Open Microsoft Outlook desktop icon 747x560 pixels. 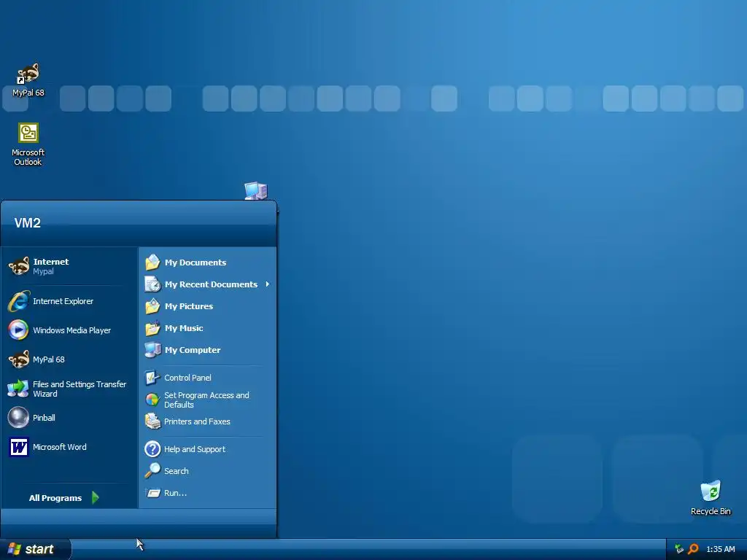point(28,144)
